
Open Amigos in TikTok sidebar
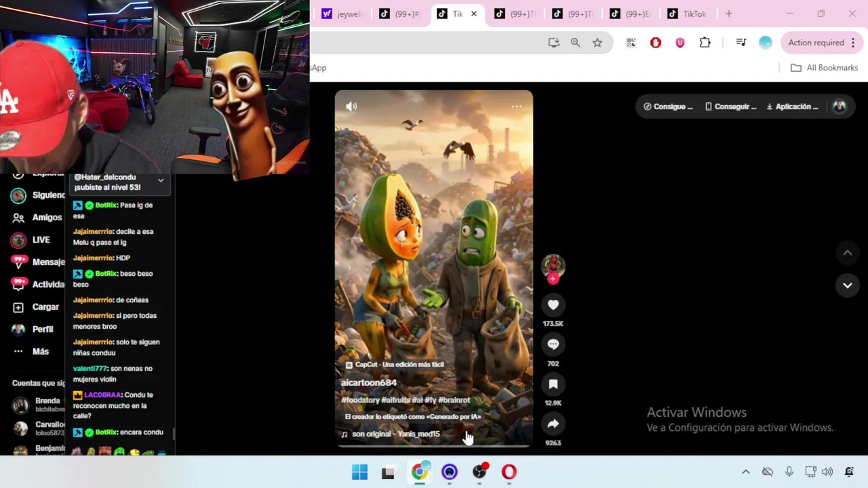coord(38,218)
